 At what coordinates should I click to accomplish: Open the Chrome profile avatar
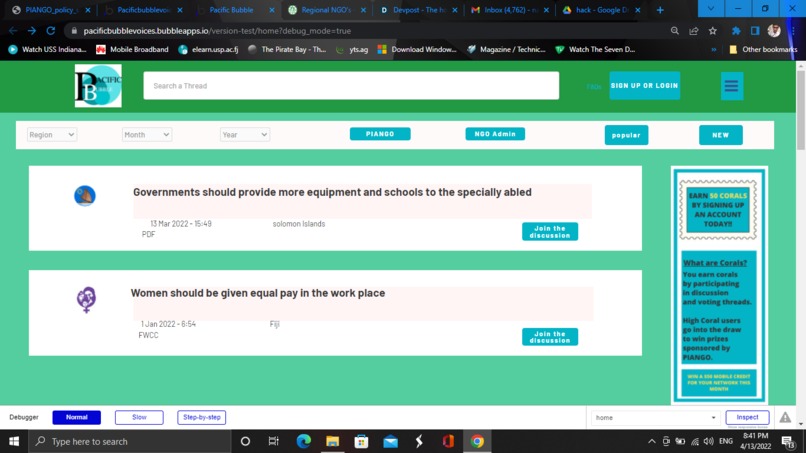tap(774, 31)
